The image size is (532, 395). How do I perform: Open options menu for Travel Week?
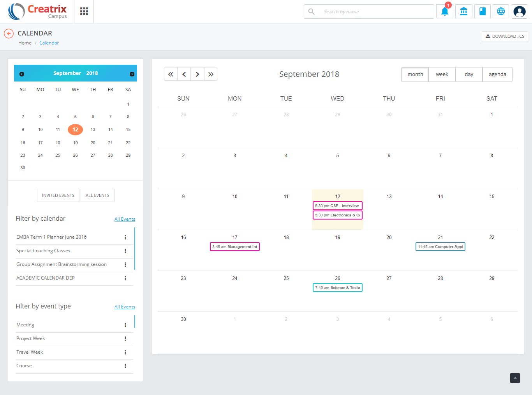(125, 352)
